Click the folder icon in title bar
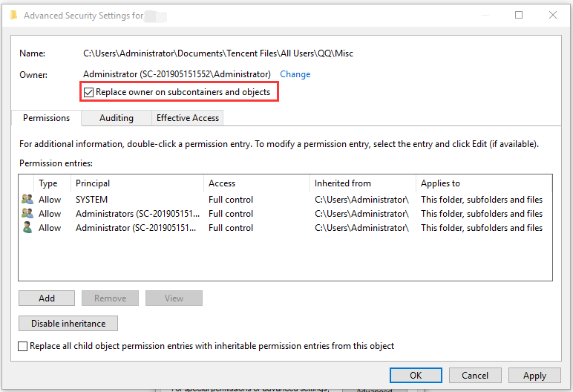Viewport: 573px width, 392px height. pyautogui.click(x=13, y=15)
